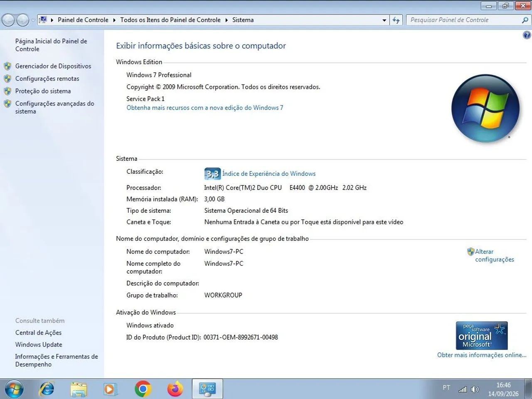532x399 pixels.
Task: Click the search magnifier icon
Action: coord(525,20)
